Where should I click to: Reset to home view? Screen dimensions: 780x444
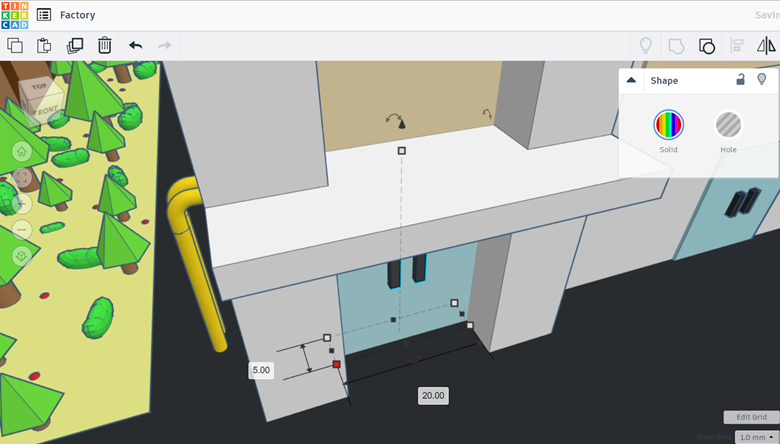21,152
